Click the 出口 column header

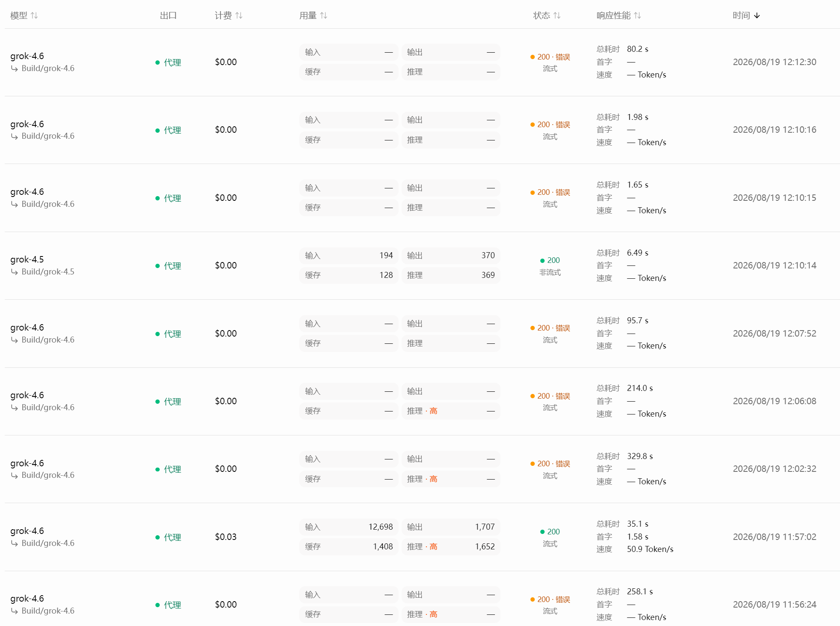pyautogui.click(x=168, y=15)
